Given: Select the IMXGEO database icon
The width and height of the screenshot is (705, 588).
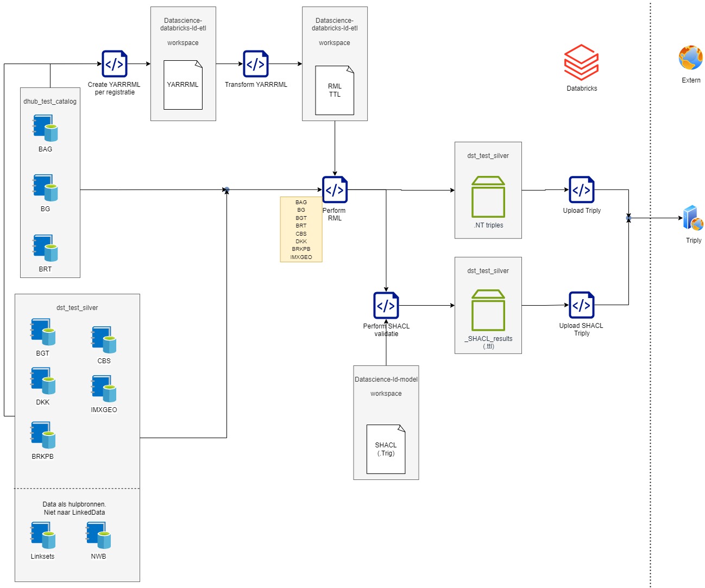Looking at the screenshot, I should [x=104, y=389].
